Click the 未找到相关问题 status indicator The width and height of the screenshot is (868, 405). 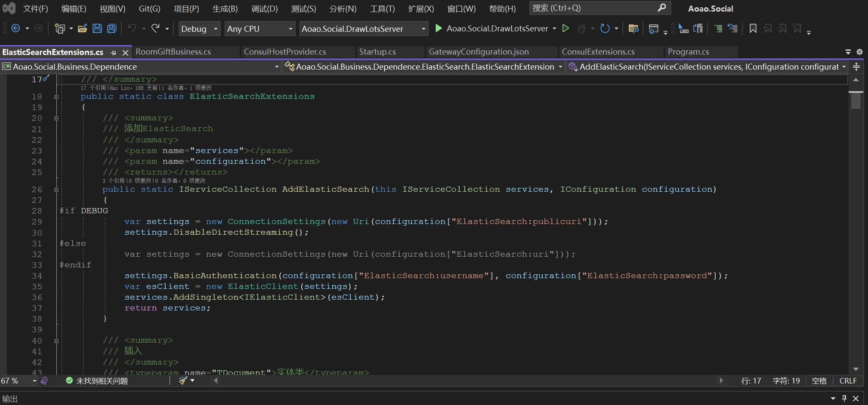click(97, 381)
